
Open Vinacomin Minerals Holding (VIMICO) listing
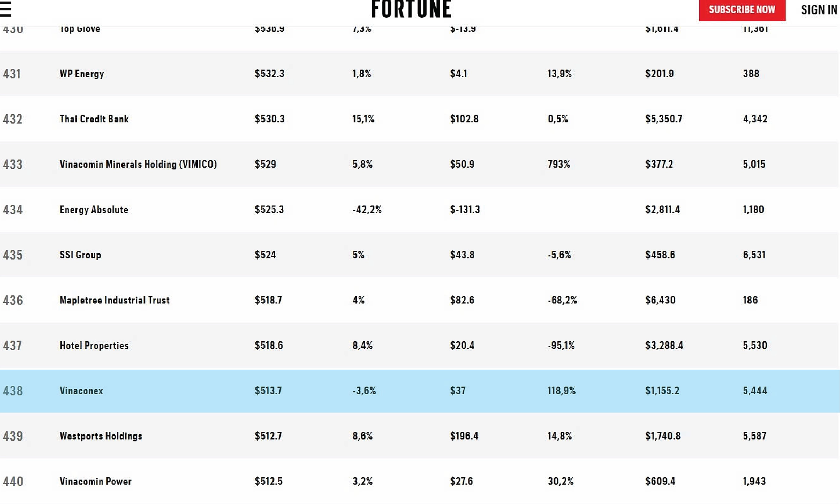point(138,164)
